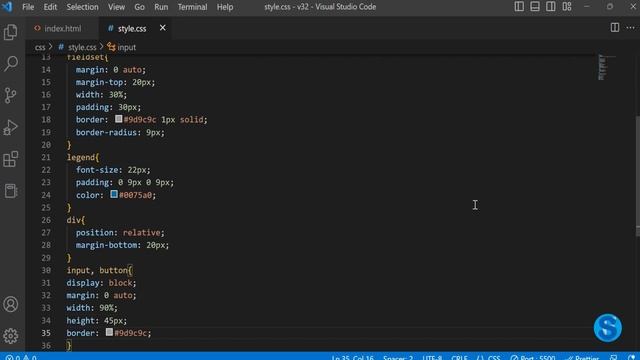Toggle the primary side bar layout icon
The image size is (640, 360).
[519, 7]
